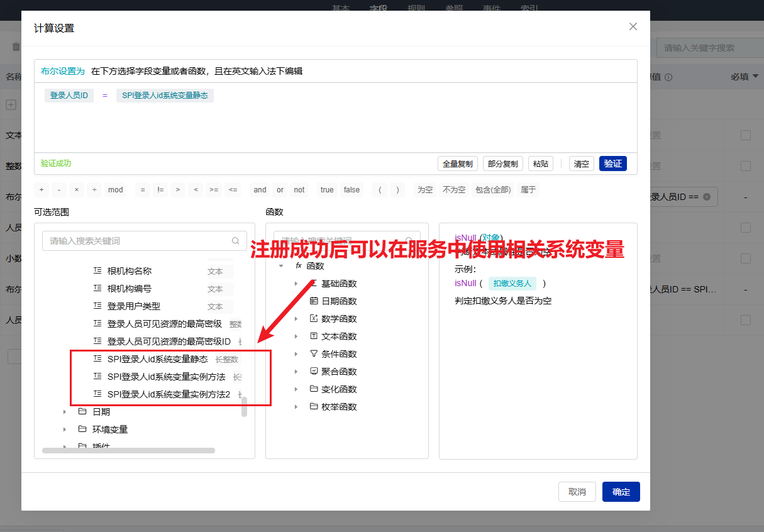Click the 枚举函数 folder icon
764x532 pixels.
point(314,407)
